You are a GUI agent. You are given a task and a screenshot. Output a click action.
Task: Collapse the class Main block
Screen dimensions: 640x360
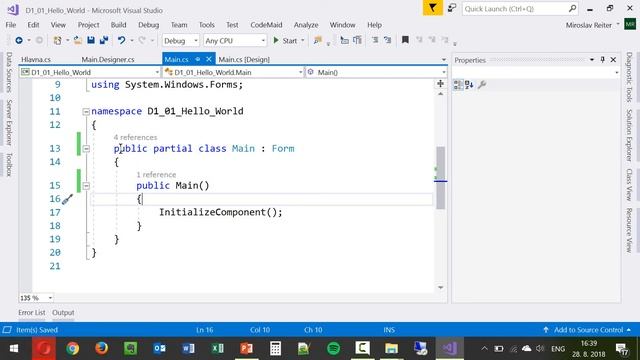(86, 149)
